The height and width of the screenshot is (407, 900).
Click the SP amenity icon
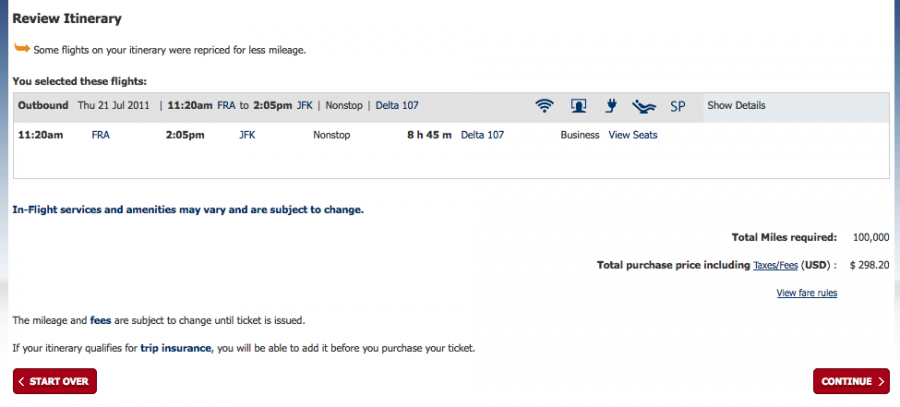(x=678, y=106)
